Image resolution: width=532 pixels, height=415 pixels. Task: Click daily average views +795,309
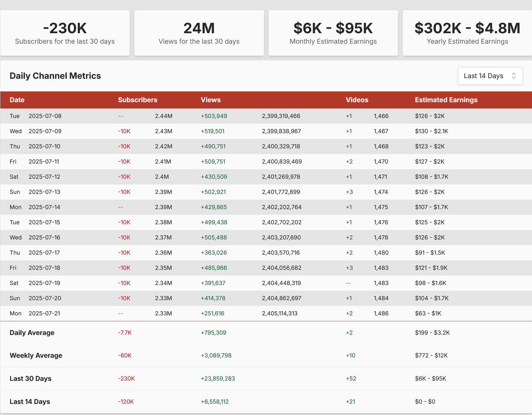tap(213, 333)
